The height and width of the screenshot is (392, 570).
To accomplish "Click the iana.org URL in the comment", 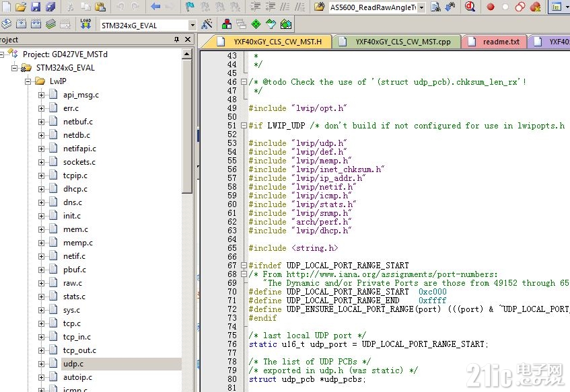I will (x=392, y=274).
